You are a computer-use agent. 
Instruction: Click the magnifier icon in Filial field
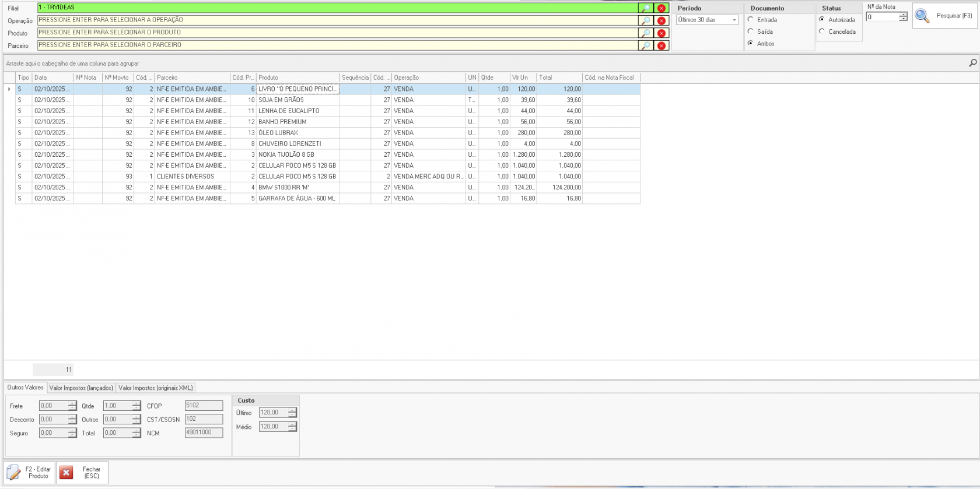pyautogui.click(x=645, y=8)
